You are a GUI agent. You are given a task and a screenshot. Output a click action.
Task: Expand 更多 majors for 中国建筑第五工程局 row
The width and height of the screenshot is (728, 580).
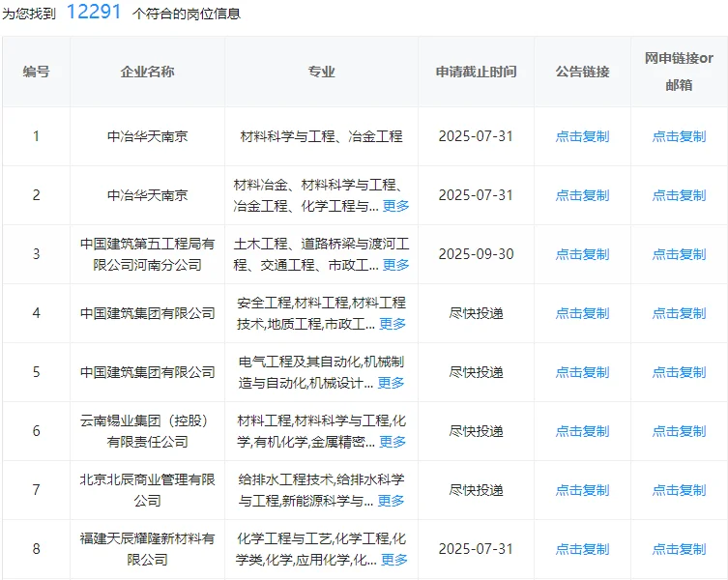click(395, 265)
